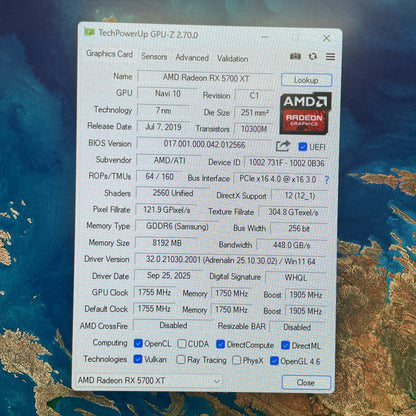Click the Driver Date value Sep 25, 2025
Image resolution: width=416 pixels, height=416 pixels.
(168, 276)
